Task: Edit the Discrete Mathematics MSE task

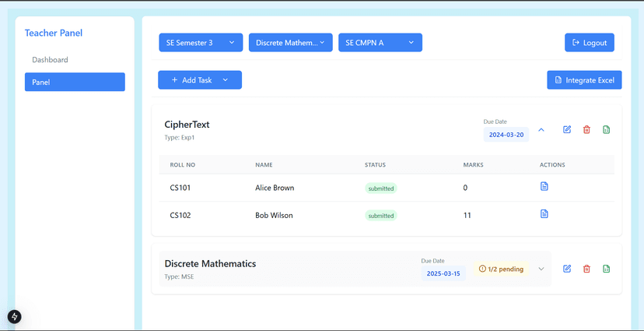Action: (x=567, y=269)
